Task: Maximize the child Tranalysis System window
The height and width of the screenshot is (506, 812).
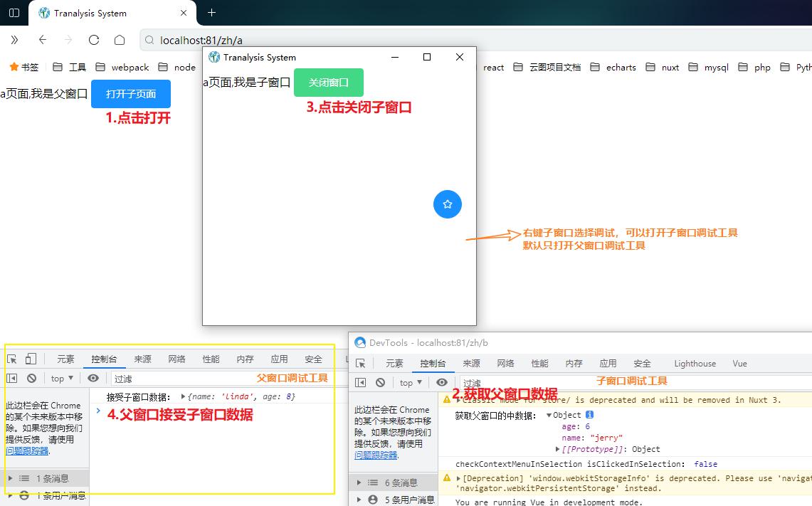Action: point(427,57)
